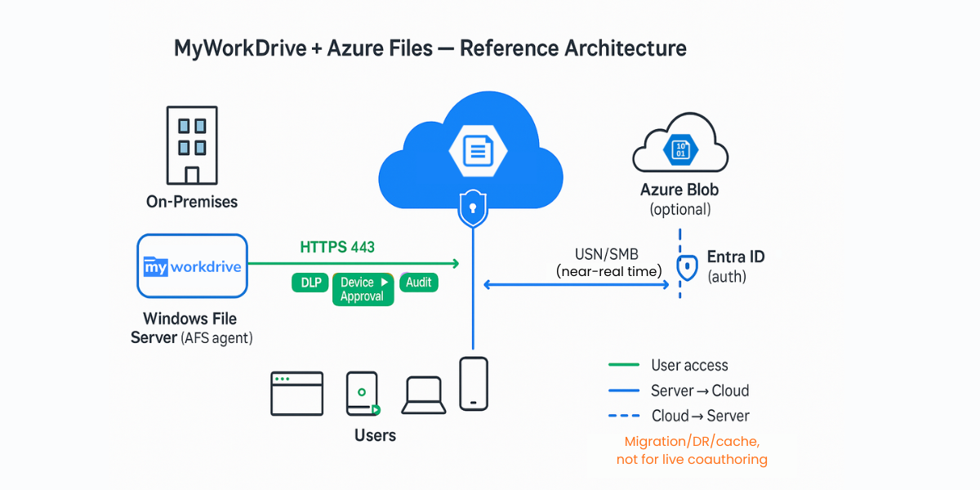Select the On-Premises building icon
Viewport: 980px width, 490px height.
click(192, 145)
